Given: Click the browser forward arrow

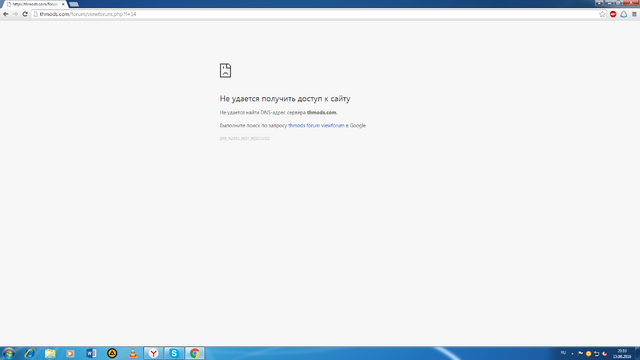Looking at the screenshot, I should point(15,14).
